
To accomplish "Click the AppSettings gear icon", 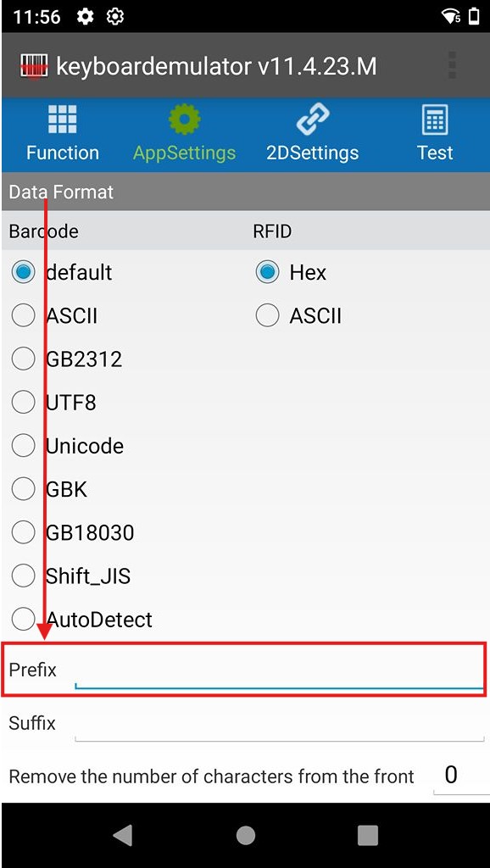I will [184, 118].
